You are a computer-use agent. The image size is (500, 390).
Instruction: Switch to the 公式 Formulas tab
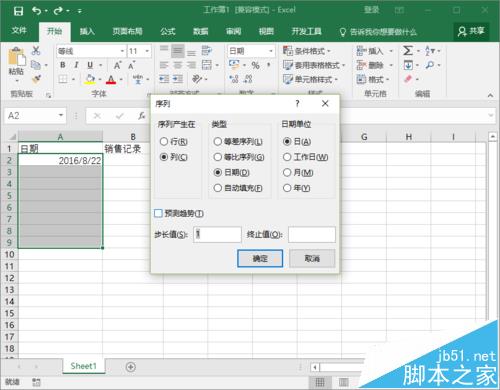point(168,31)
